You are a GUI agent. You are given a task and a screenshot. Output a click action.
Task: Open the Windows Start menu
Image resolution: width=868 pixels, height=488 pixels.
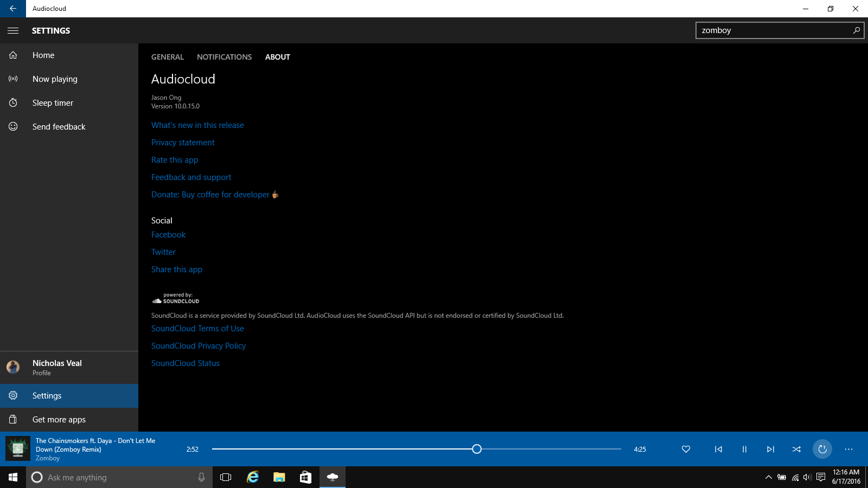click(x=13, y=477)
